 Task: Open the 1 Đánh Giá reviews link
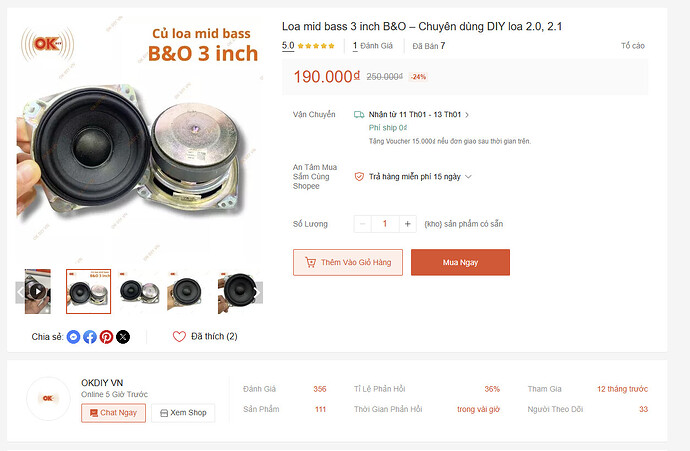coord(373,46)
